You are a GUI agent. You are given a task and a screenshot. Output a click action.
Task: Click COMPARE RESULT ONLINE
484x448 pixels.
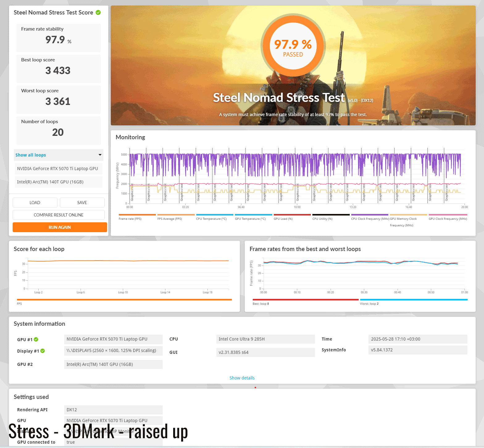59,215
